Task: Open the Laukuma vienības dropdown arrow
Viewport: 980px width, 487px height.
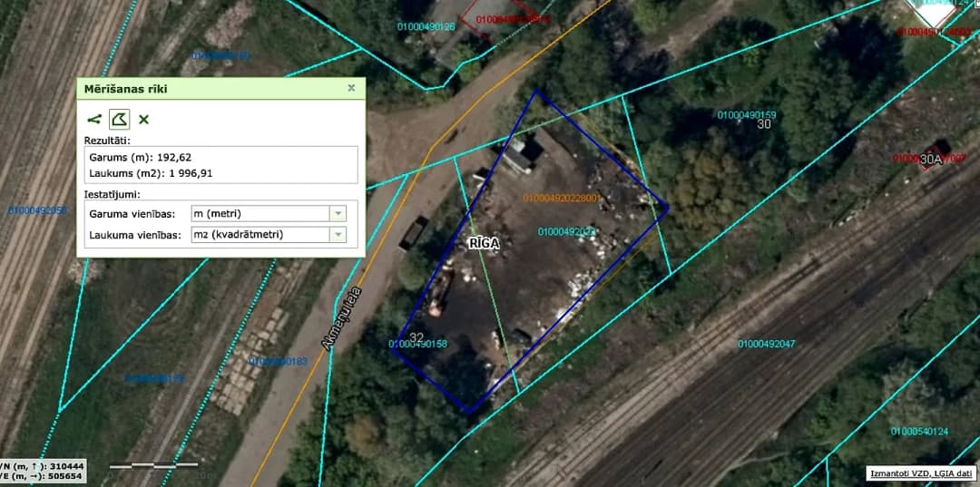Action: [338, 235]
